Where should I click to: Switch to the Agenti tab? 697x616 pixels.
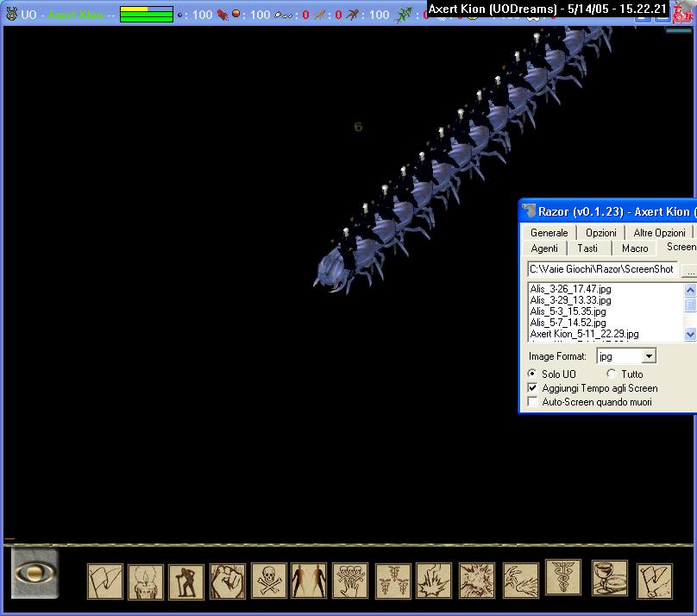coord(544,248)
